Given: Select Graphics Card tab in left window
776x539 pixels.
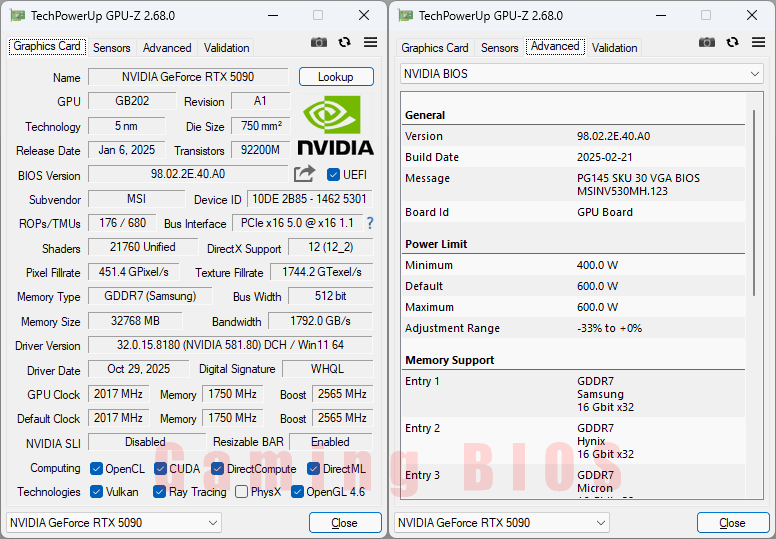Looking at the screenshot, I should 48,47.
